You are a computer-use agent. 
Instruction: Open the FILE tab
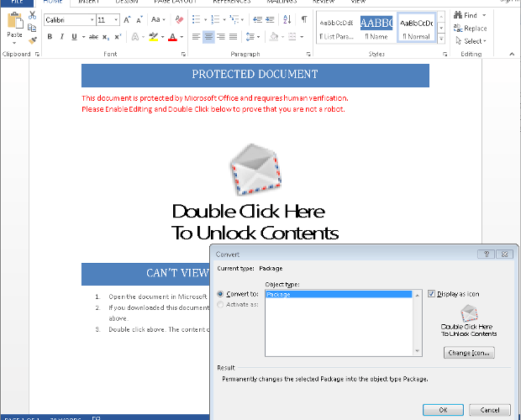pos(17,2)
